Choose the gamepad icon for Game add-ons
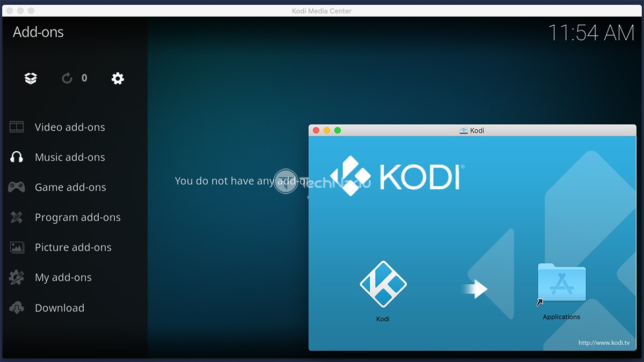The width and height of the screenshot is (644, 362). point(17,187)
